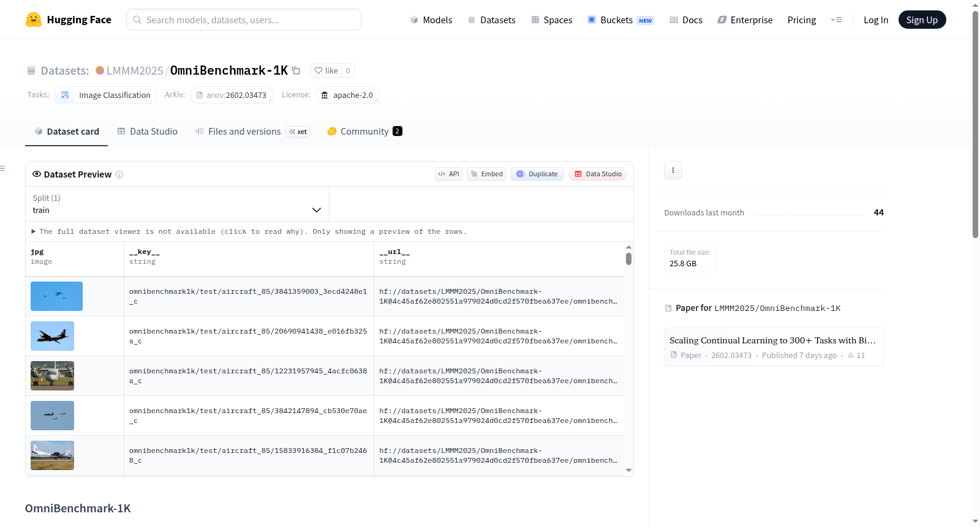The image size is (980, 527).
Task: Click the Data Studio button in preview header
Action: [598, 174]
